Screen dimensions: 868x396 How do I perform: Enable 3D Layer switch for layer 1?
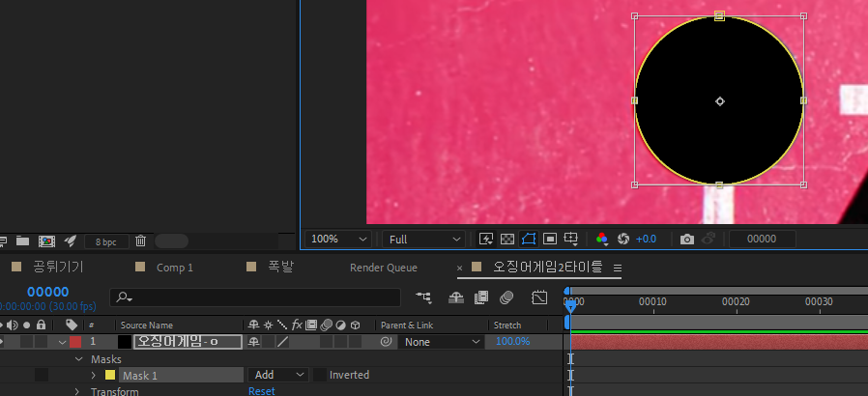coord(356,342)
